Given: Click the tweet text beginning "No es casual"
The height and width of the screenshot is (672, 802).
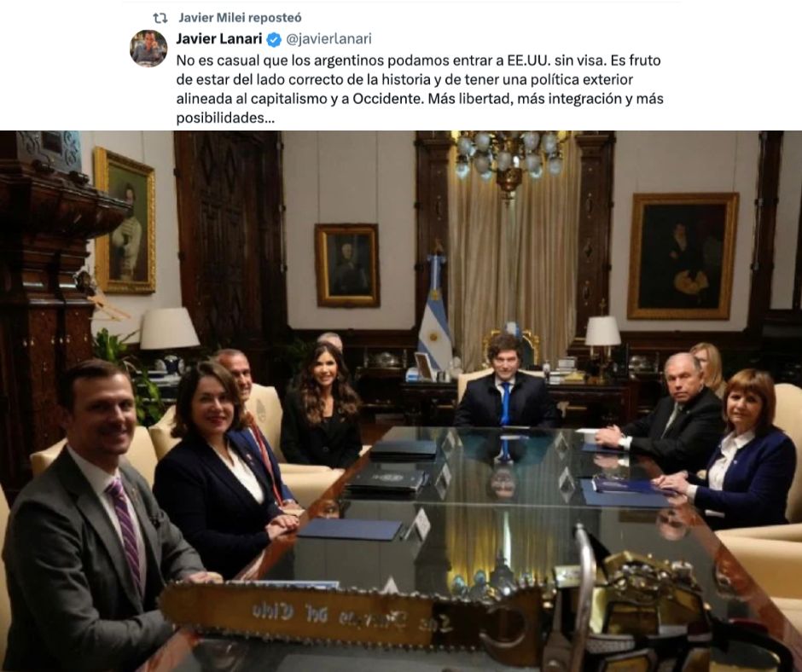Looking at the screenshot, I should [420, 89].
